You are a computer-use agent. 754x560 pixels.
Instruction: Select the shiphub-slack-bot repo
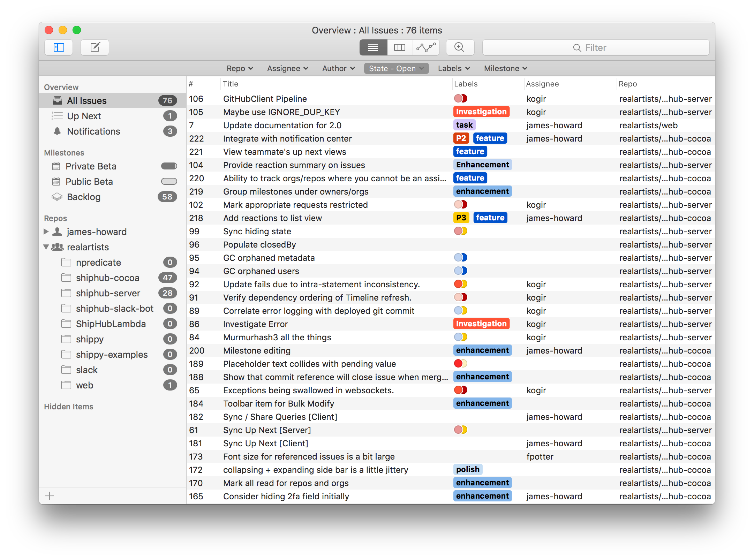[x=113, y=308]
